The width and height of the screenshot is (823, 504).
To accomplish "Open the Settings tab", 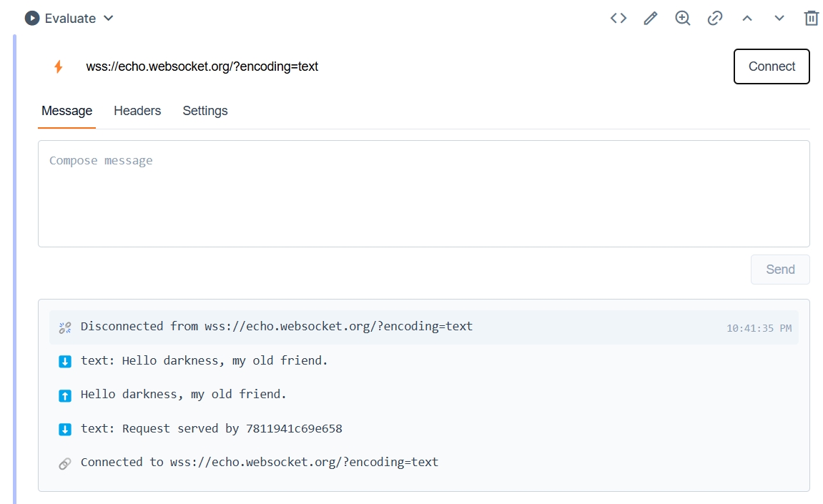I will click(x=205, y=111).
